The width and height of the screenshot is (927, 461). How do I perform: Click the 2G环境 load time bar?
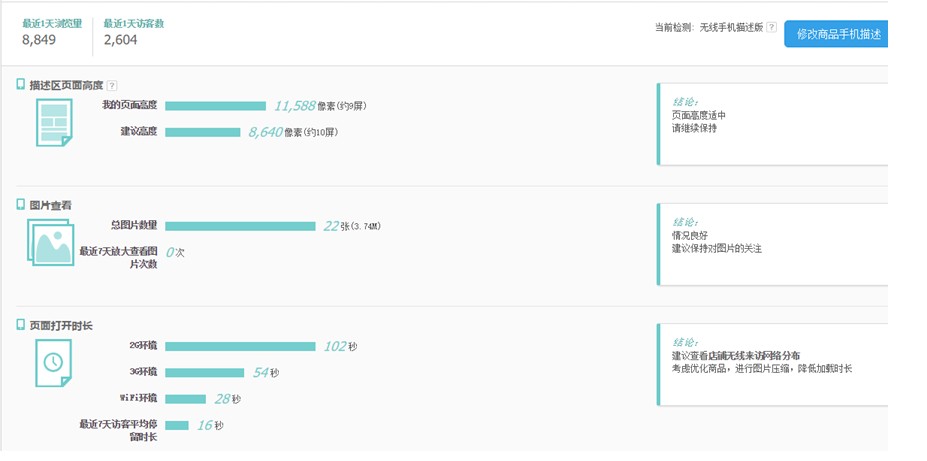pyautogui.click(x=240, y=346)
